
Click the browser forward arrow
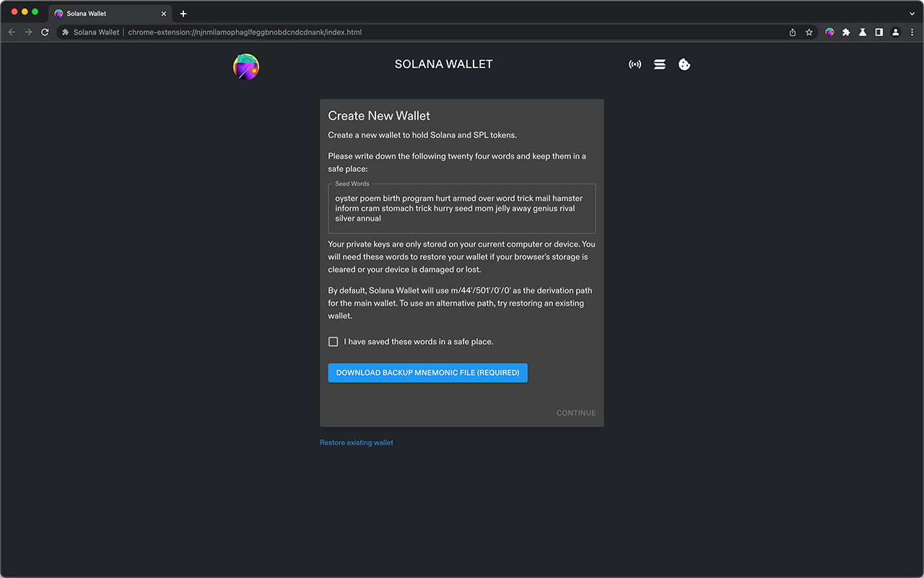[x=28, y=33]
